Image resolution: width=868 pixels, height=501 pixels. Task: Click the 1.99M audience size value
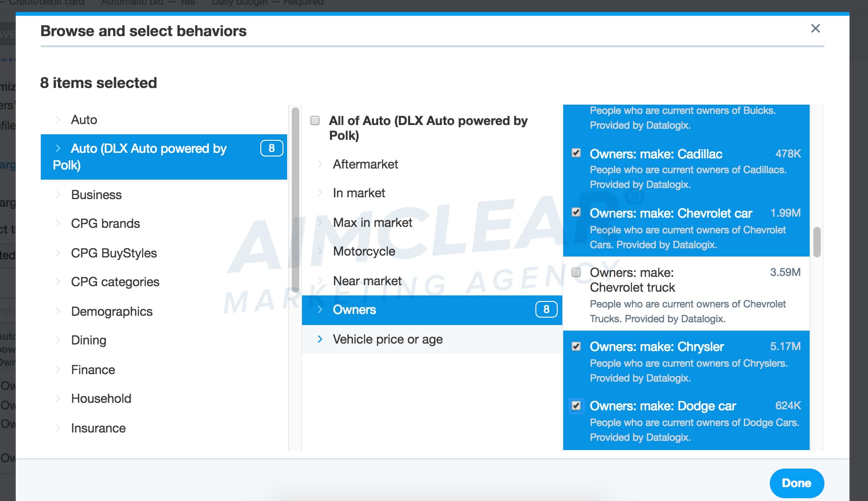[786, 213]
